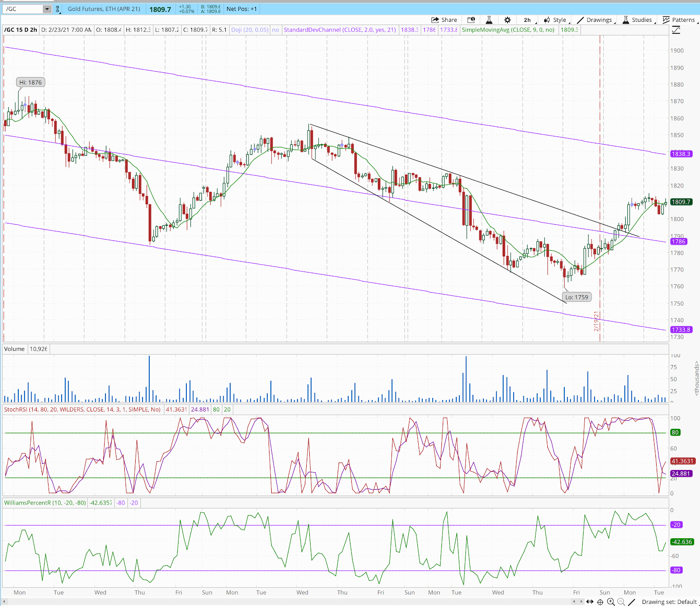The width and height of the screenshot is (700, 606).
Task: Click the StochRSI study label
Action: tap(82, 409)
